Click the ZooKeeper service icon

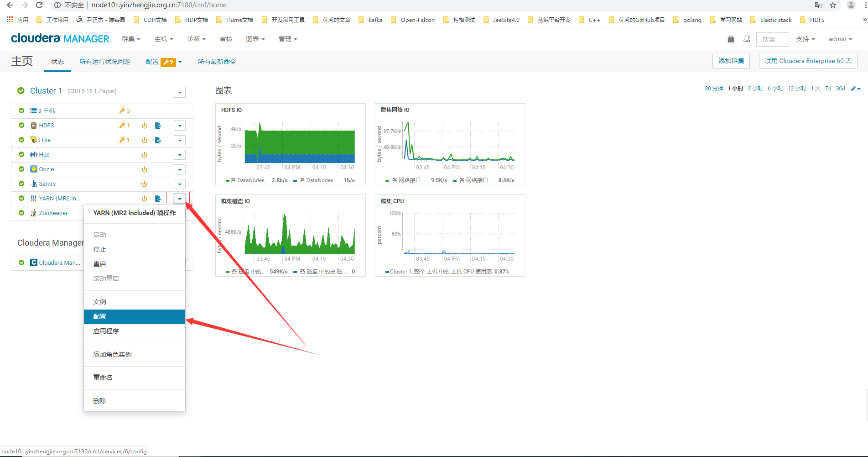point(34,213)
